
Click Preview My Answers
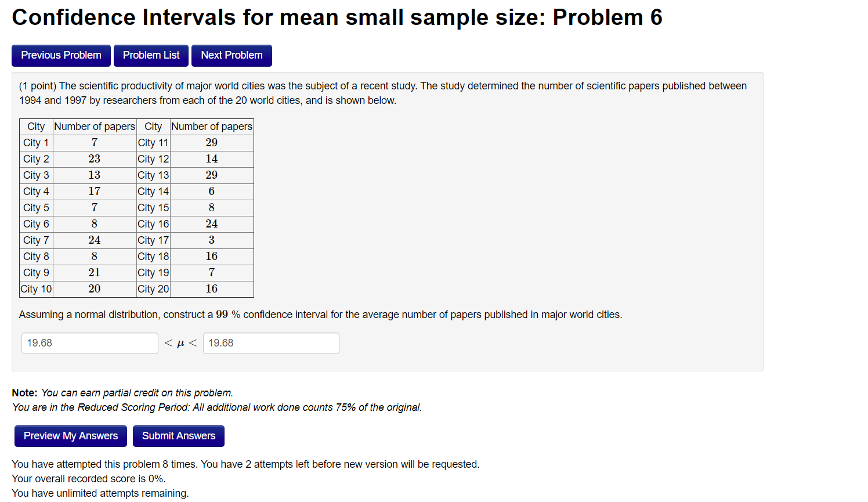point(70,436)
